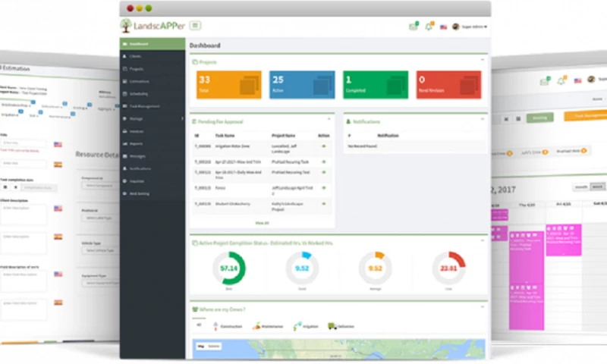The width and height of the screenshot is (607, 364).
Task: Open the notification bell in main header
Action: click(429, 27)
